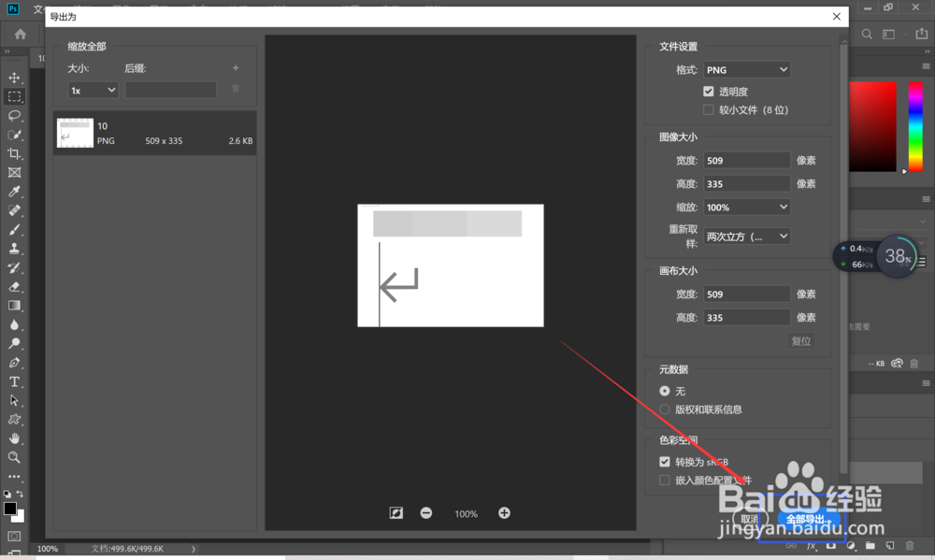Toggle preview background color icon

(x=396, y=513)
